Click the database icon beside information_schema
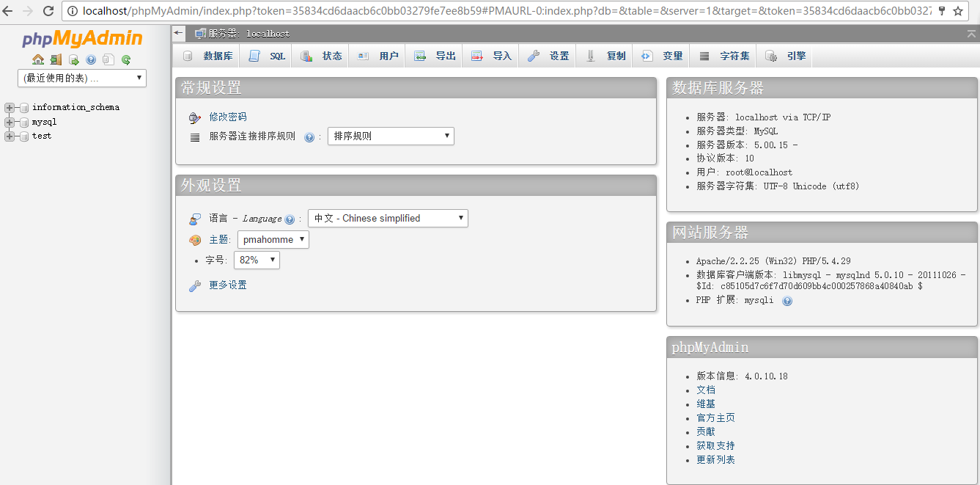The height and width of the screenshot is (485, 980). click(x=24, y=108)
